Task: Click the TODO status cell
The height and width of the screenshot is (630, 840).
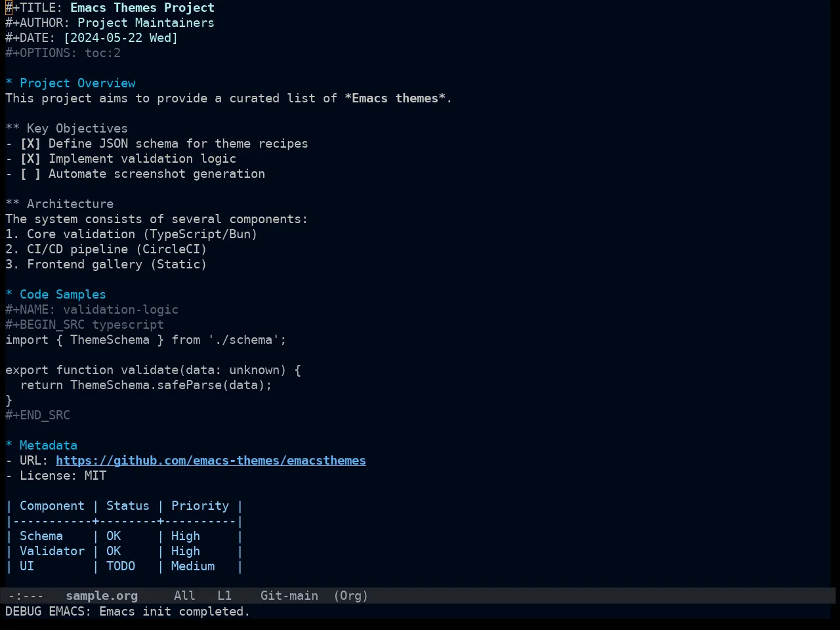Action: coord(121,566)
